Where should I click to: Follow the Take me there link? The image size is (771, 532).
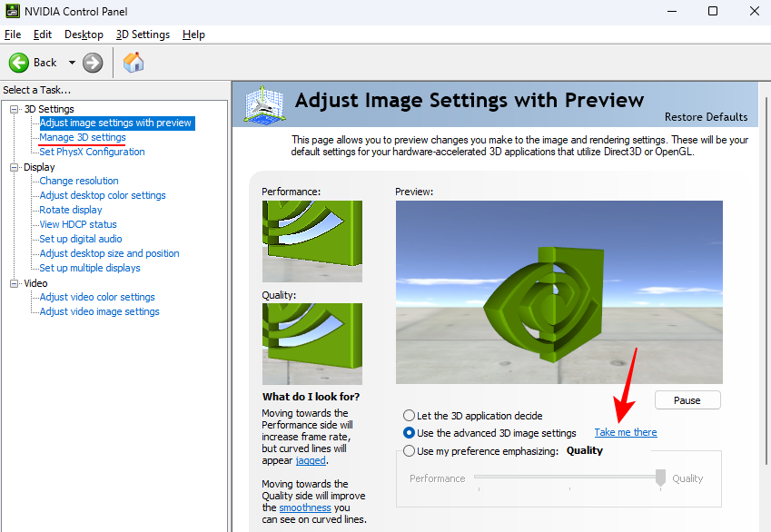point(626,432)
